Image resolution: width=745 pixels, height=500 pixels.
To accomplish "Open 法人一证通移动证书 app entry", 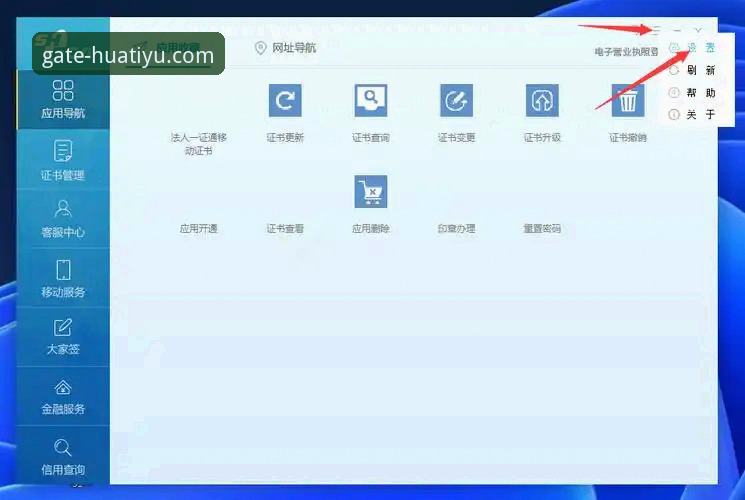I will click(x=199, y=144).
